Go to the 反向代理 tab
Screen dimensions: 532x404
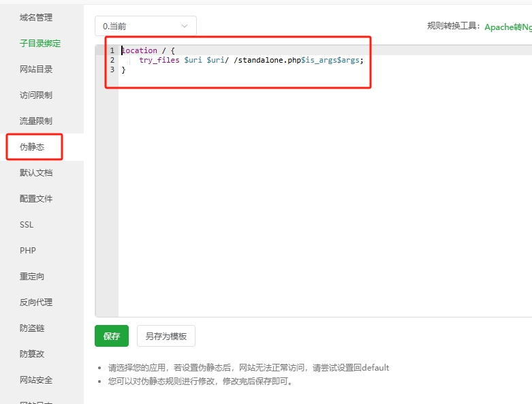(36, 302)
